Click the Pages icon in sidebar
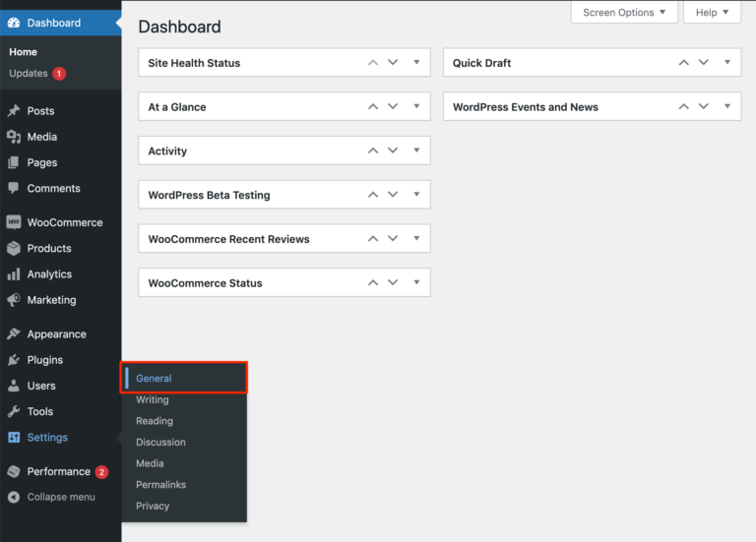The height and width of the screenshot is (542, 756). coord(14,162)
